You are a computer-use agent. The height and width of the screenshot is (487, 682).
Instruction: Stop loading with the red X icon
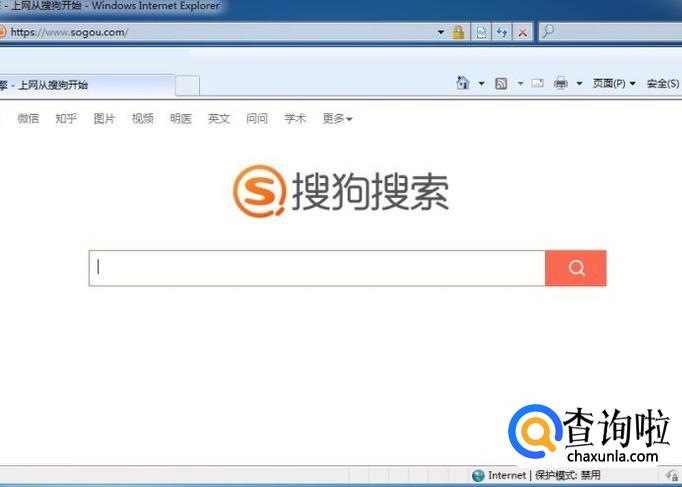click(x=522, y=32)
